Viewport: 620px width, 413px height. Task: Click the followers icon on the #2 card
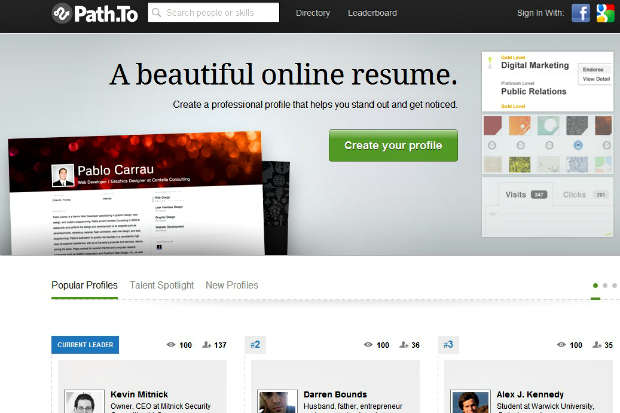[402, 345]
